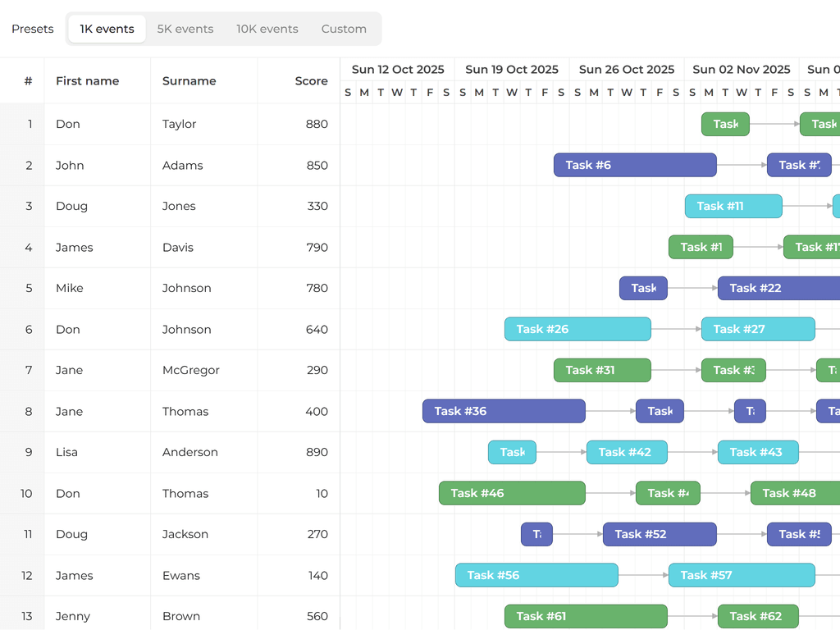Screen dimensions: 840x630
Task: Select the Task #36 bar
Action: (x=503, y=411)
